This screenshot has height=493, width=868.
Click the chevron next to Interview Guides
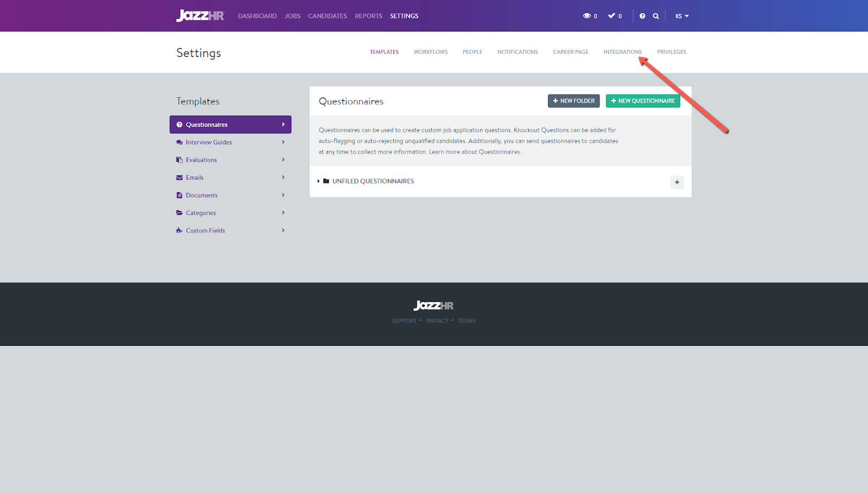point(283,142)
